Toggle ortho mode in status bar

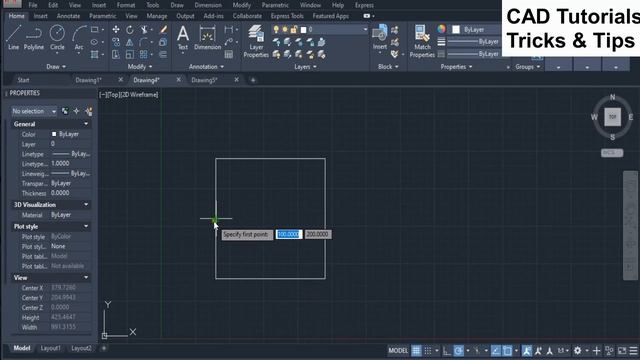tap(447, 351)
